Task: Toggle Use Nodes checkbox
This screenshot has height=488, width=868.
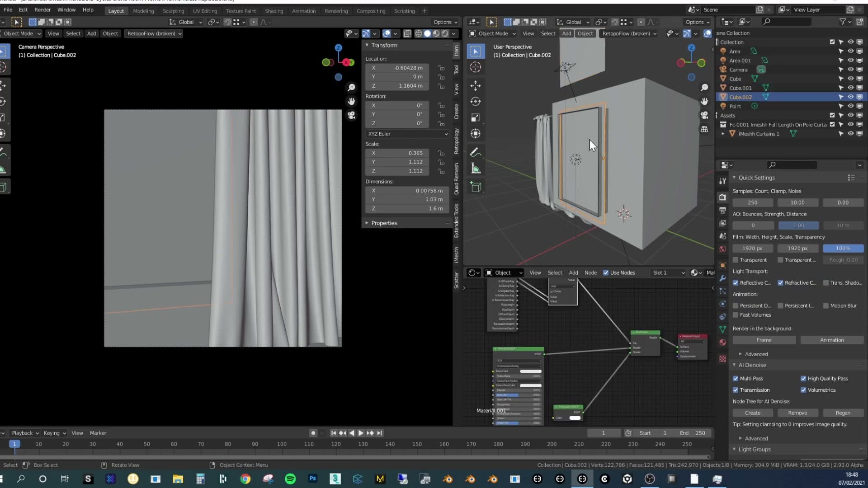Action: 606,272
